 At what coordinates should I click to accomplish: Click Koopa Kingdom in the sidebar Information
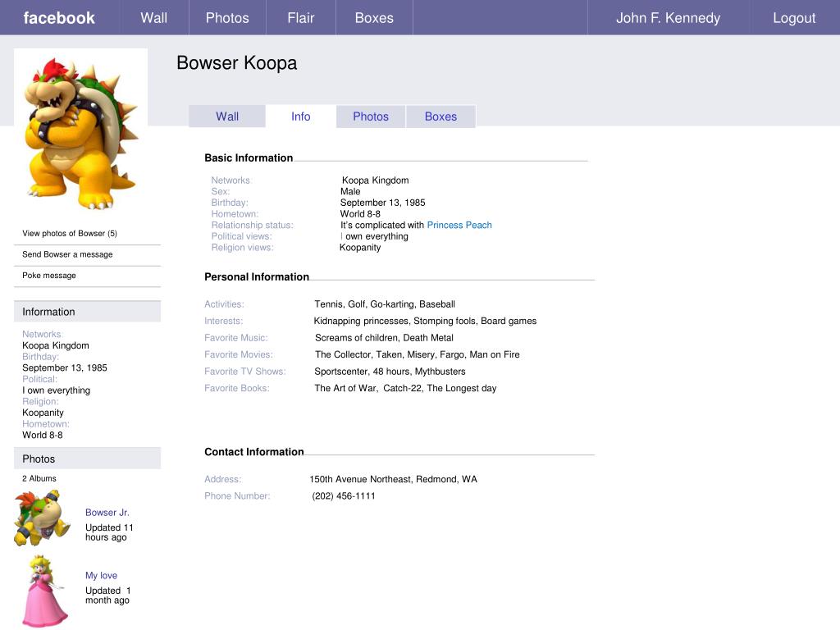[56, 345]
